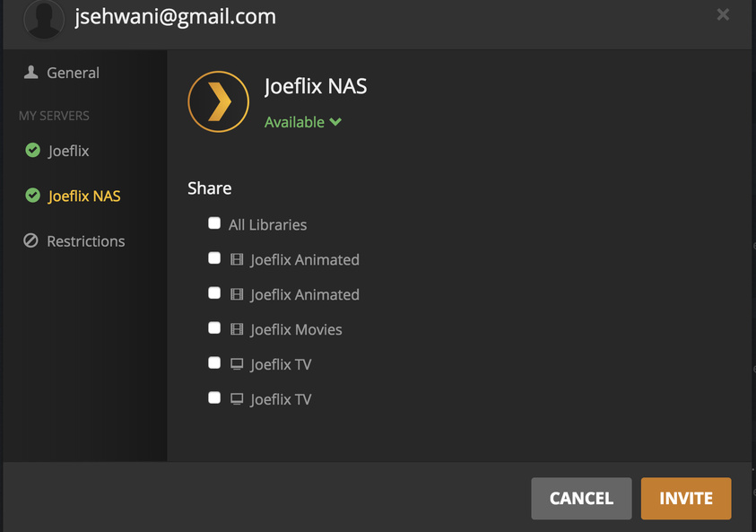Open the Restrictions section
Screen dimensions: 756x532
(86, 241)
